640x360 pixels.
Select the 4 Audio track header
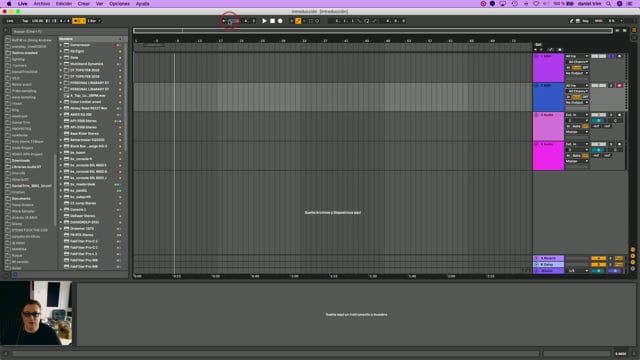pos(549,156)
